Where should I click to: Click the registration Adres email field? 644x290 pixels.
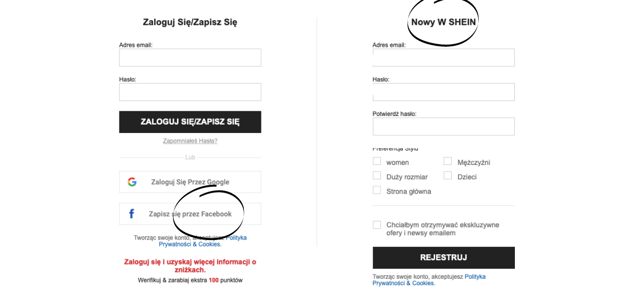click(444, 57)
